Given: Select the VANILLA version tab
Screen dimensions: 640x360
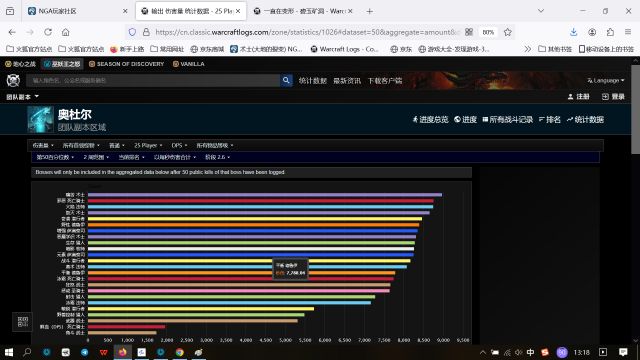Looking at the screenshot, I should (x=189, y=64).
